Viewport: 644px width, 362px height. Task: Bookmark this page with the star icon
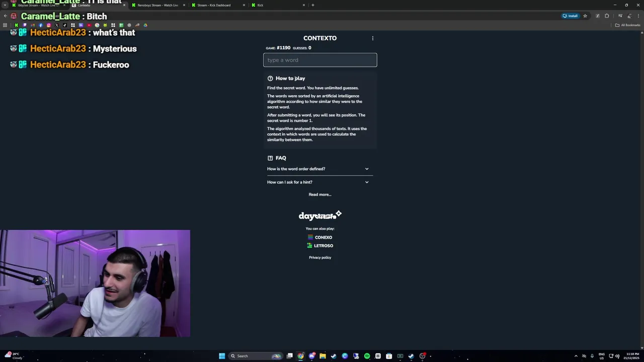tap(585, 16)
